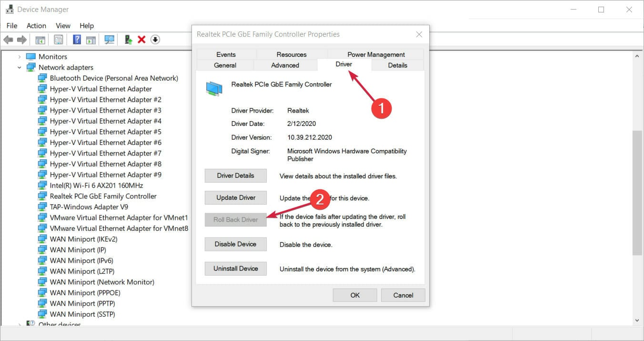
Task: Switch to the Resources tab
Action: coord(292,54)
